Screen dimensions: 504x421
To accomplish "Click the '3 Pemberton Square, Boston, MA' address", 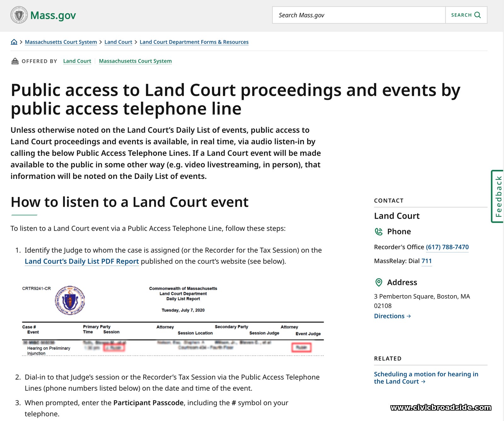I will tap(422, 301).
